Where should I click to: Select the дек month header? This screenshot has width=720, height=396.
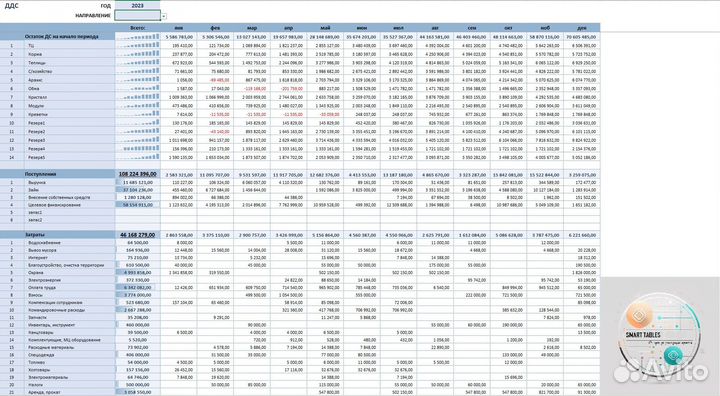pyautogui.click(x=582, y=28)
